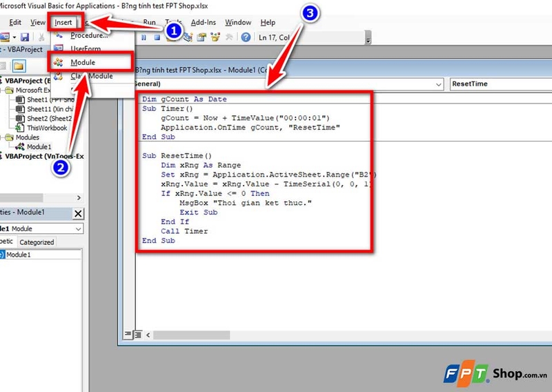Screen dimensions: 552x392
Task: Choose UserForm from the Insert menu
Action: pyautogui.click(x=92, y=48)
